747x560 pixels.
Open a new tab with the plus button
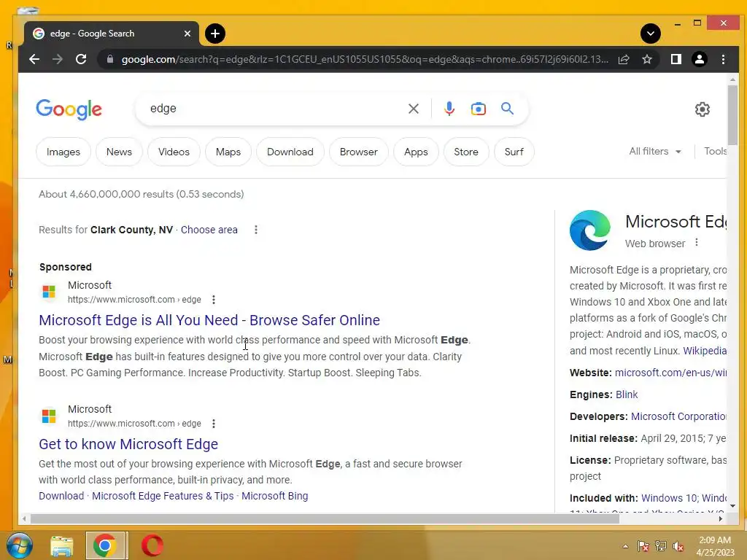coord(215,34)
